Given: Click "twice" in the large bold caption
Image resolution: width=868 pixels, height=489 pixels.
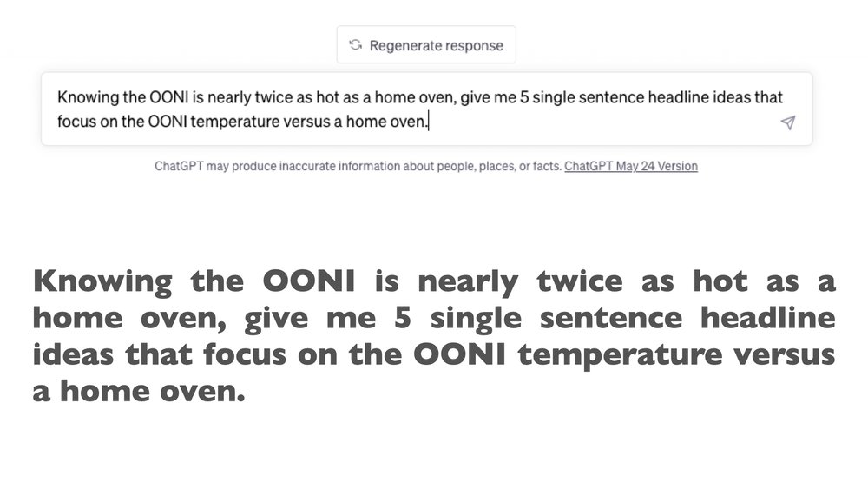Looking at the screenshot, I should point(580,281).
